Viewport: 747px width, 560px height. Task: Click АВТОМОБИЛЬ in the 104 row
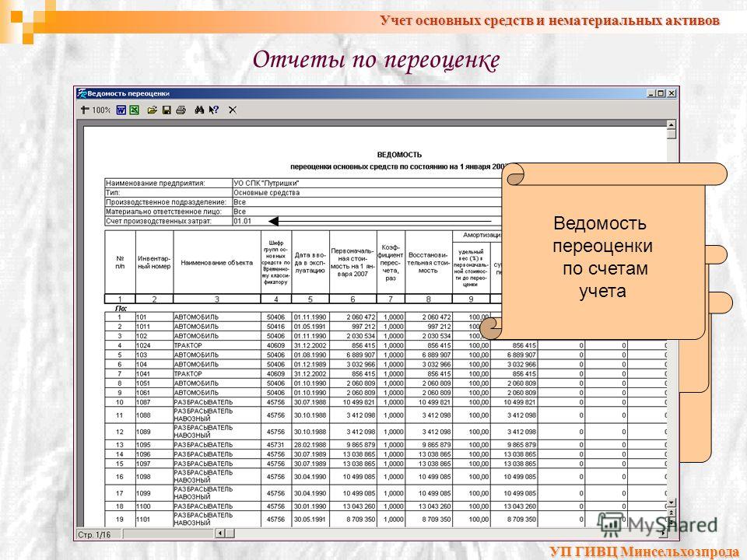(196, 365)
